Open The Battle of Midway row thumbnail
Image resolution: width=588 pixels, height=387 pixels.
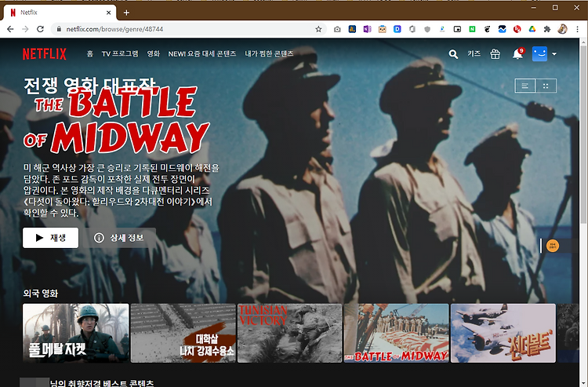396,333
